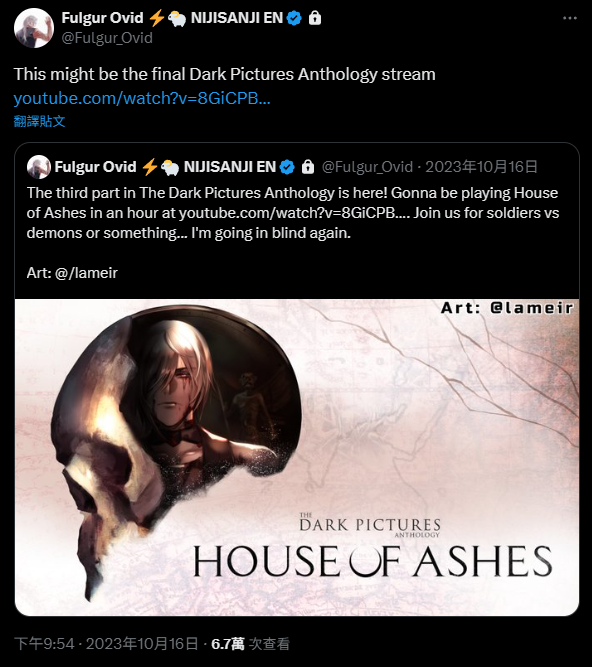Click the quoted tweet date 2023年10月16日
This screenshot has height=667, width=592.
click(x=481, y=167)
